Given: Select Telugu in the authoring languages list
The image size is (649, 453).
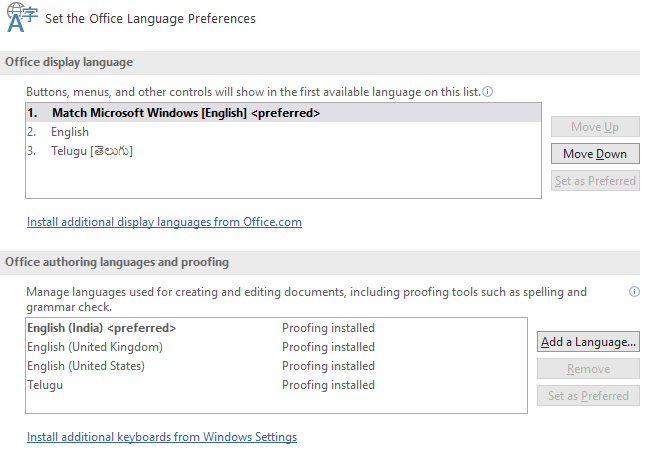Looking at the screenshot, I should 45,385.
